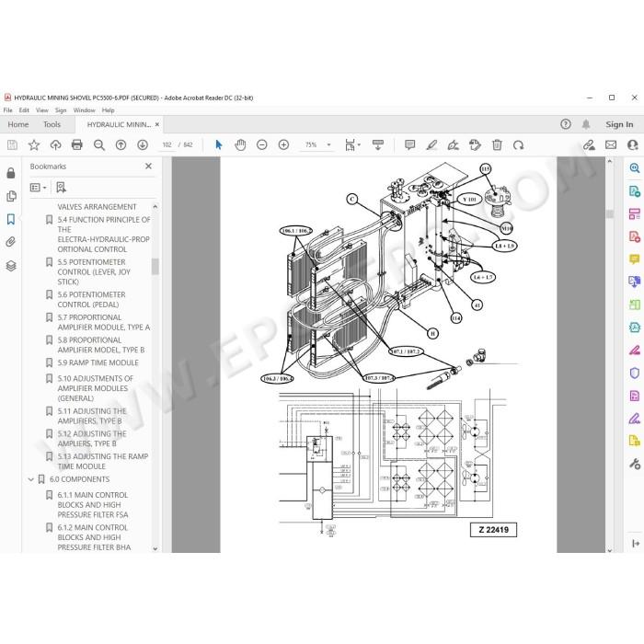
Task: Open notifications bell icon
Action: tap(586, 124)
